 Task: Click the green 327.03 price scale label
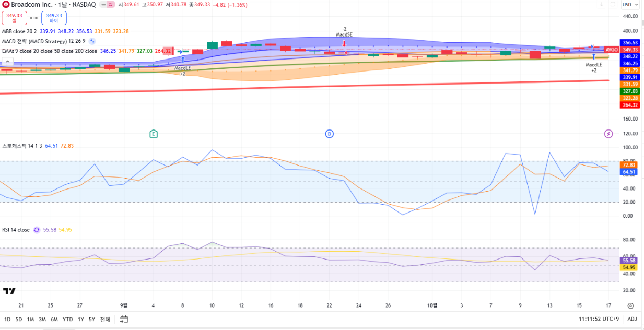tap(630, 91)
